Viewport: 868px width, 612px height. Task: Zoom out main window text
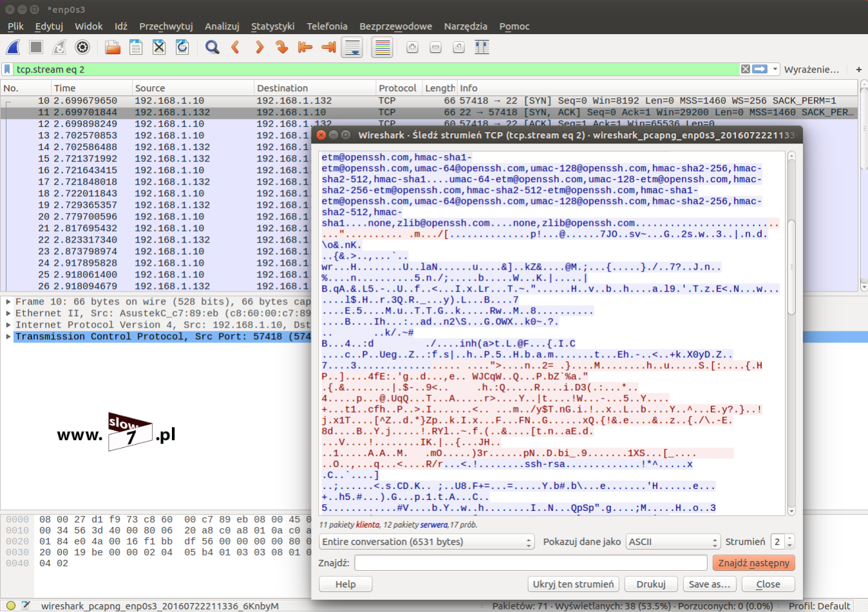[435, 47]
